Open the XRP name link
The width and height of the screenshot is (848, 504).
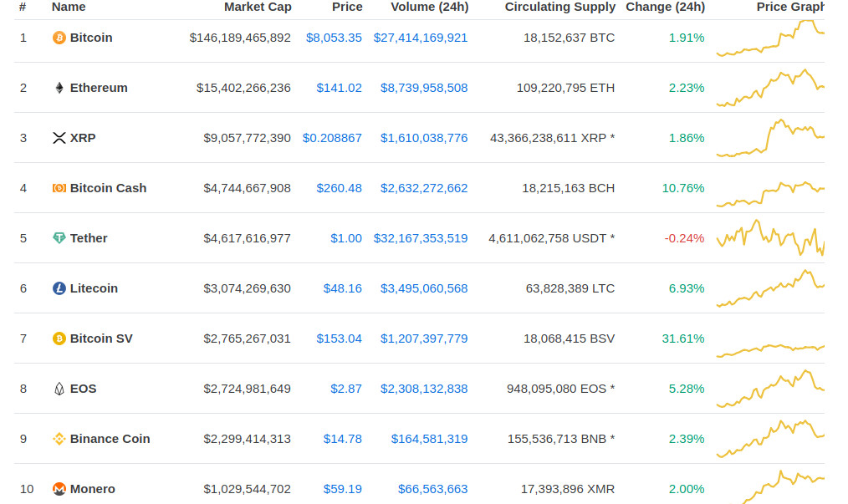click(x=83, y=138)
